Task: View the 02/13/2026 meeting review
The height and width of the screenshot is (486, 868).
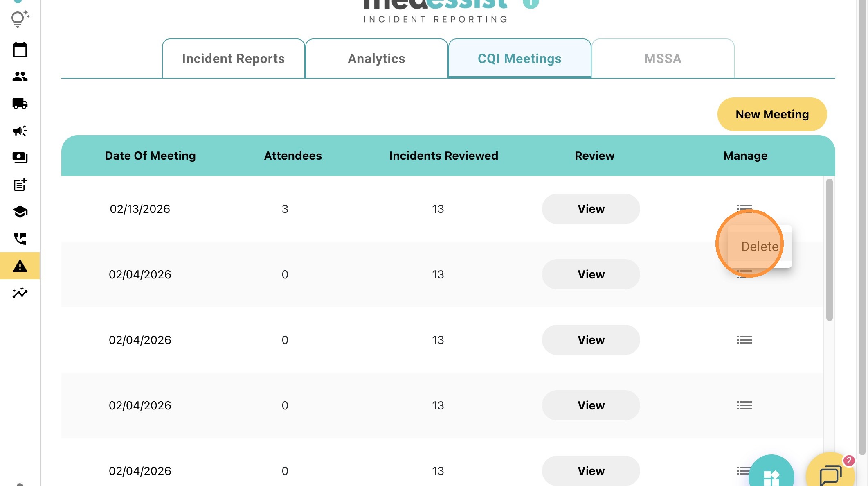Action: pos(591,209)
